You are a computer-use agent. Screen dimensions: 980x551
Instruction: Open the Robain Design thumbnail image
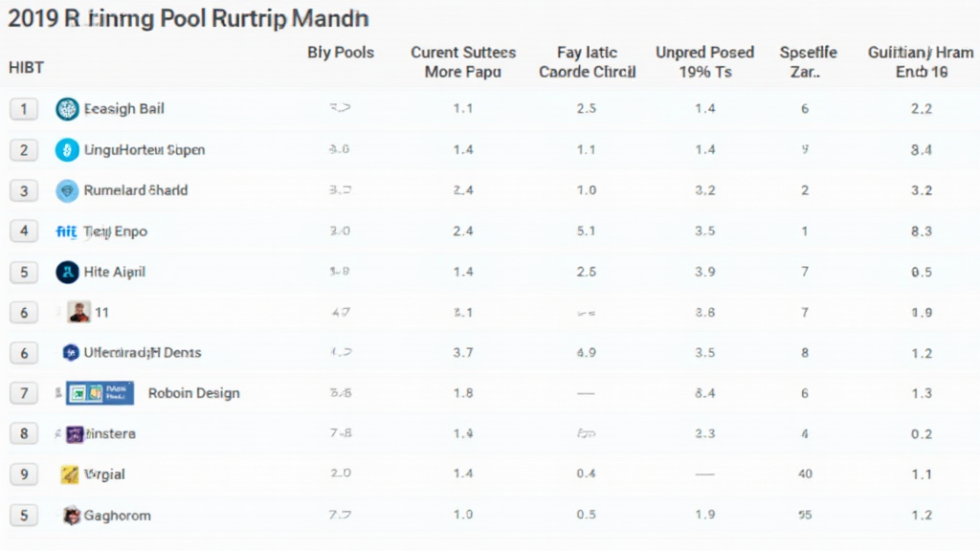[100, 393]
